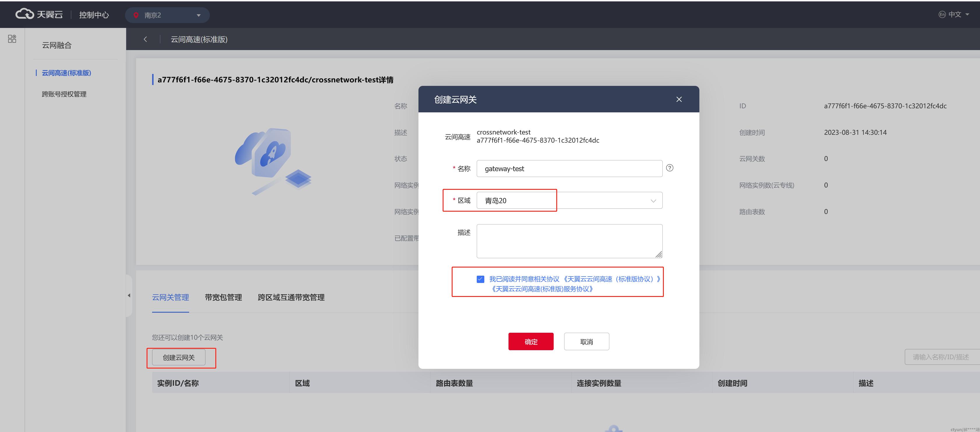Open the 南京2 region dropdown
The height and width of the screenshot is (432, 980).
point(167,15)
